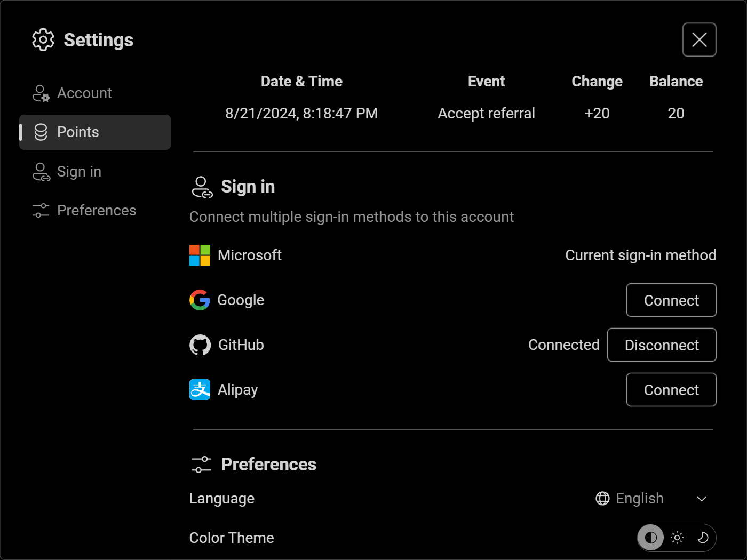This screenshot has width=747, height=560.
Task: Click the Sign in section heading text
Action: [x=248, y=187]
